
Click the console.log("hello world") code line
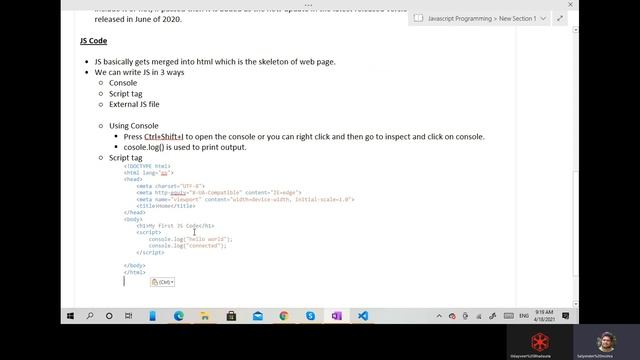point(190,239)
